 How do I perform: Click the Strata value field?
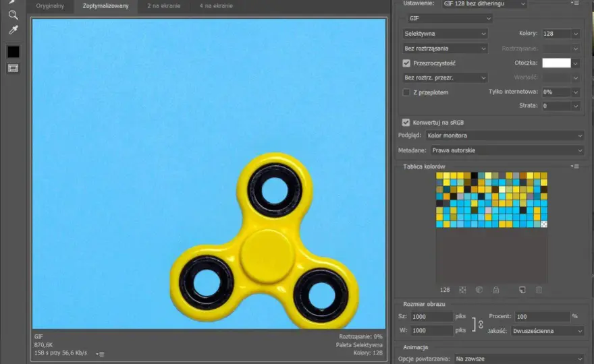coord(556,106)
